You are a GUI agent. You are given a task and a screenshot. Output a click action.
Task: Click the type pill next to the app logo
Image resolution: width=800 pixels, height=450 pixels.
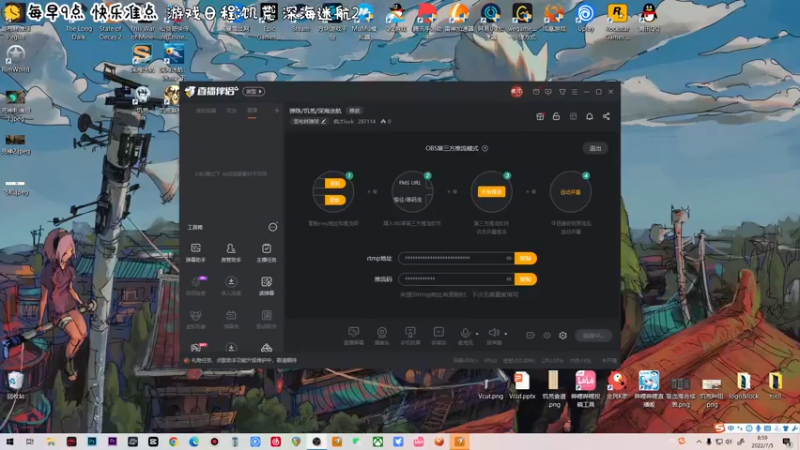click(254, 91)
